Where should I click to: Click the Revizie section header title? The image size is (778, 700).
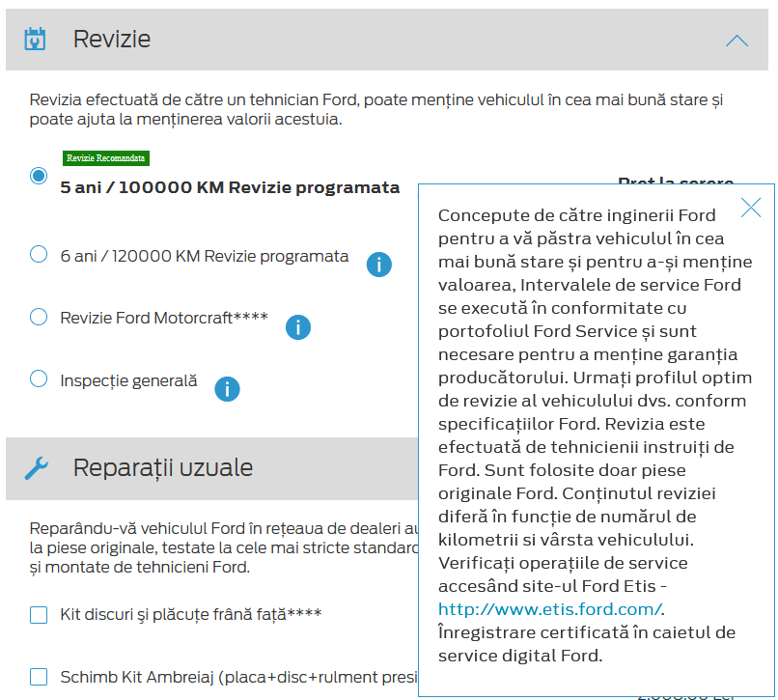point(112,40)
